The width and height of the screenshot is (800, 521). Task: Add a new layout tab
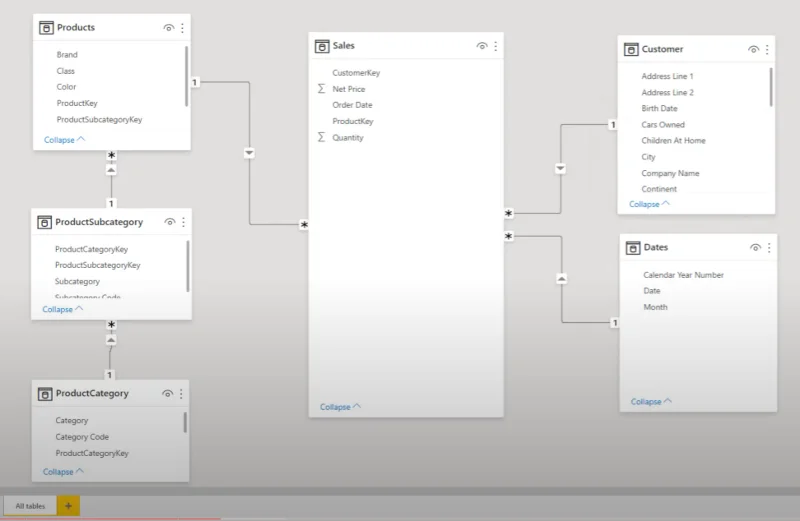68,506
